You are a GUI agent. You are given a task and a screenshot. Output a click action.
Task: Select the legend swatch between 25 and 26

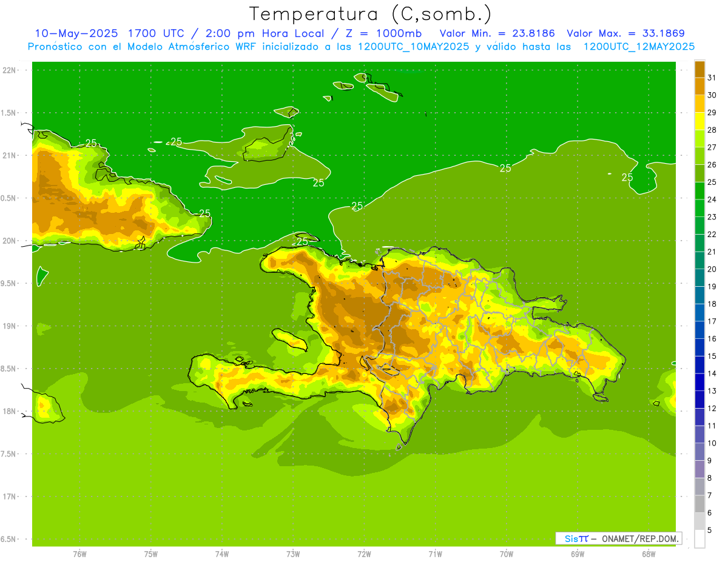point(699,173)
